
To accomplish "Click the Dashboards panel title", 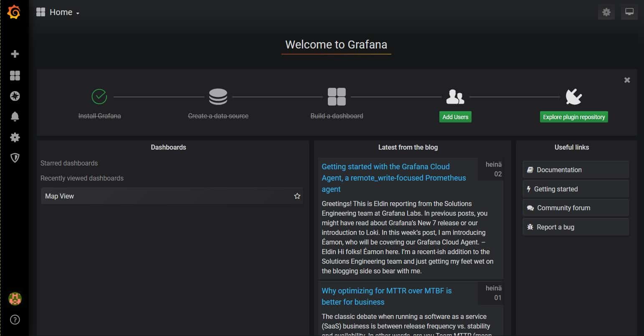I will 168,147.
